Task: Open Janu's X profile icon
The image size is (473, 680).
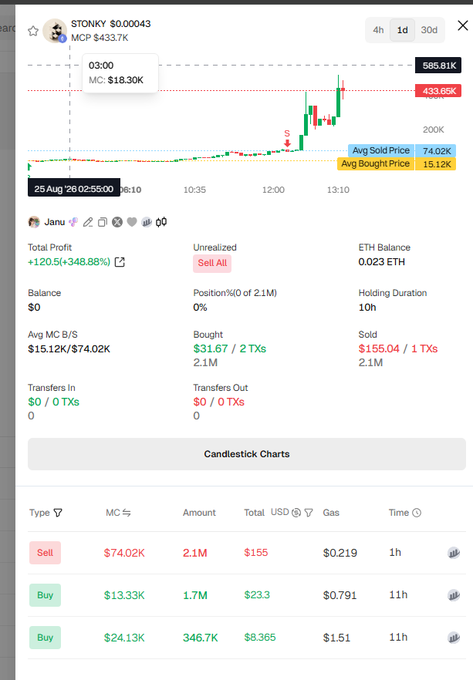Action: pyautogui.click(x=117, y=222)
